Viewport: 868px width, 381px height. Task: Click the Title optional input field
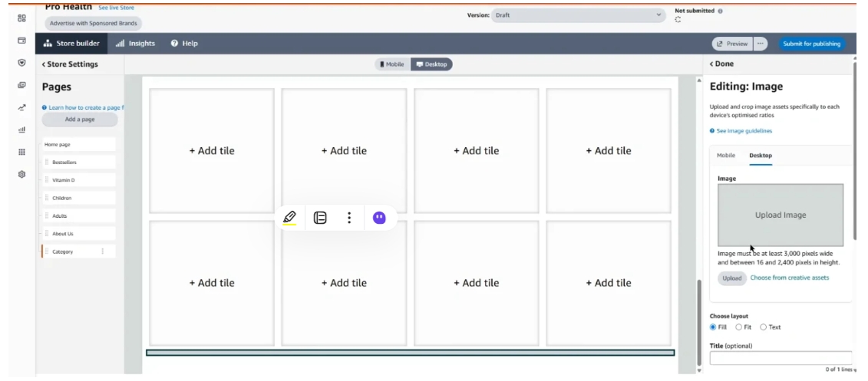(781, 358)
